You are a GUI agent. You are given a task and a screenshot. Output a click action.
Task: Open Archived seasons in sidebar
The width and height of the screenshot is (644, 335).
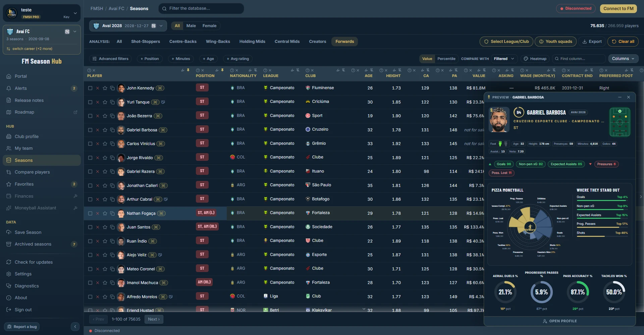[x=42, y=244]
